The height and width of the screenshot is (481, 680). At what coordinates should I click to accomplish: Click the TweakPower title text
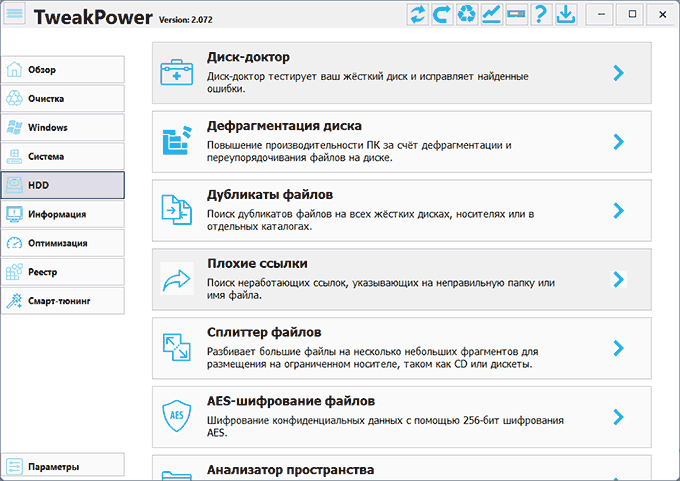(x=93, y=17)
